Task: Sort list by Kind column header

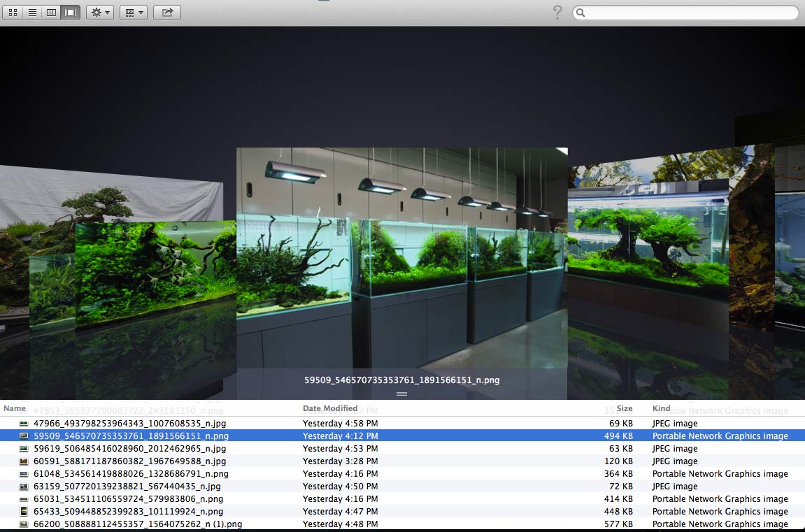Action: pos(661,408)
